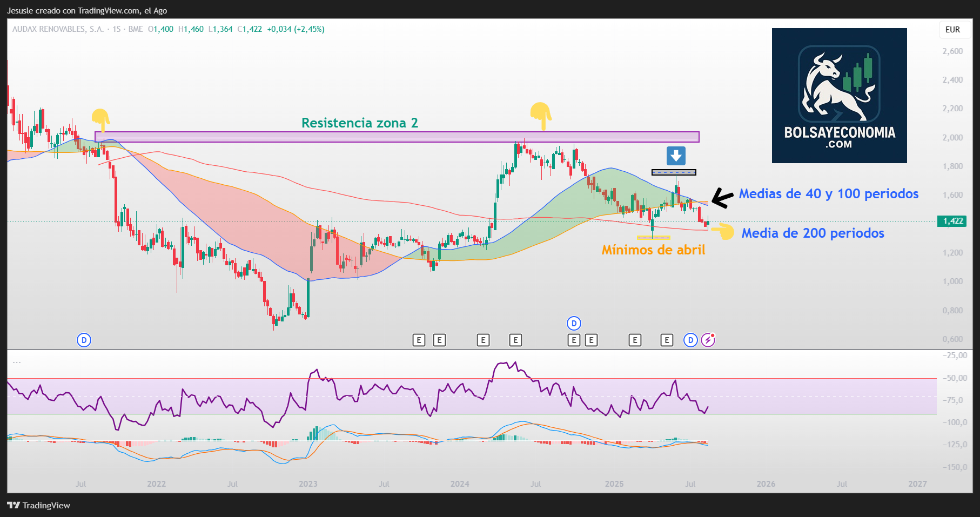Click the 2,000 price scale label
The height and width of the screenshot is (517, 980).
point(952,137)
